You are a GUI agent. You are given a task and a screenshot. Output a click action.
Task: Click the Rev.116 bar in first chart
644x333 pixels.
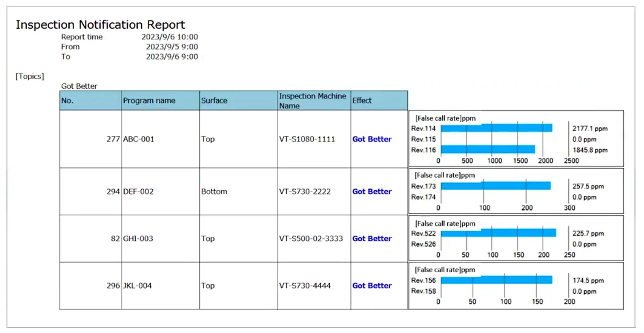pos(487,149)
